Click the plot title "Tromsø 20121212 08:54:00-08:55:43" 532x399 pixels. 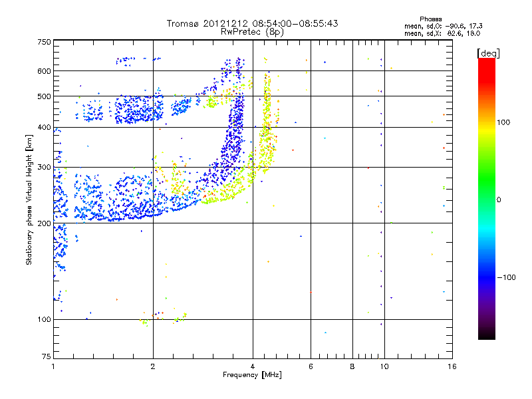tap(252, 23)
